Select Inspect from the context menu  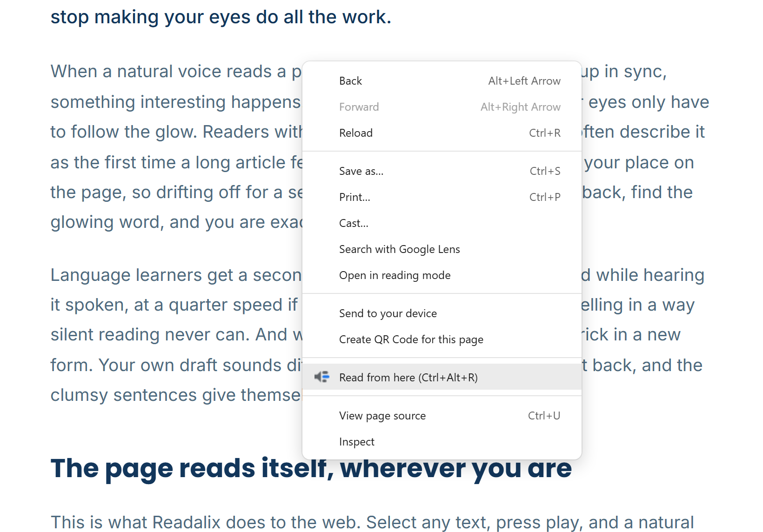[442, 442]
